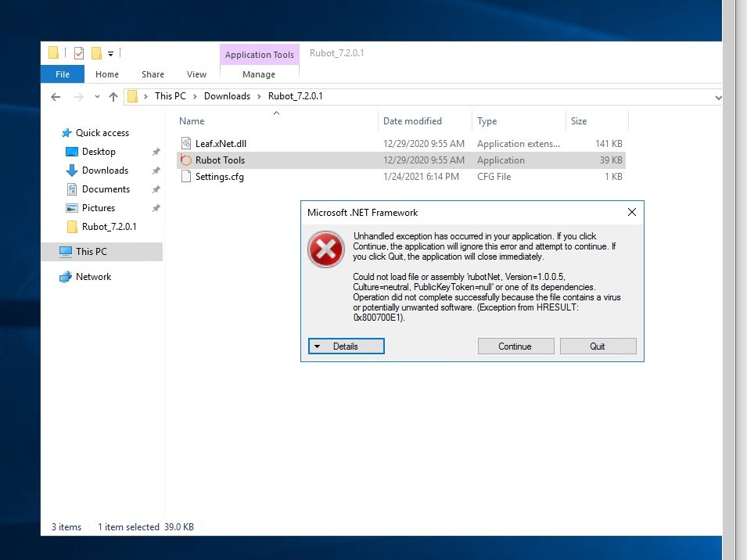Image resolution: width=747 pixels, height=560 pixels.
Task: Click Downloads in the address breadcrumb
Action: (227, 96)
